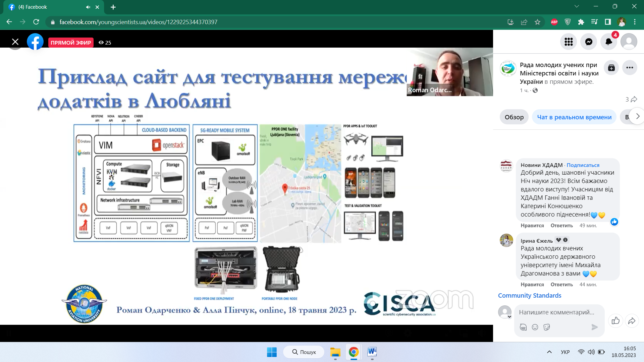Open the three-dots post options

click(x=630, y=68)
